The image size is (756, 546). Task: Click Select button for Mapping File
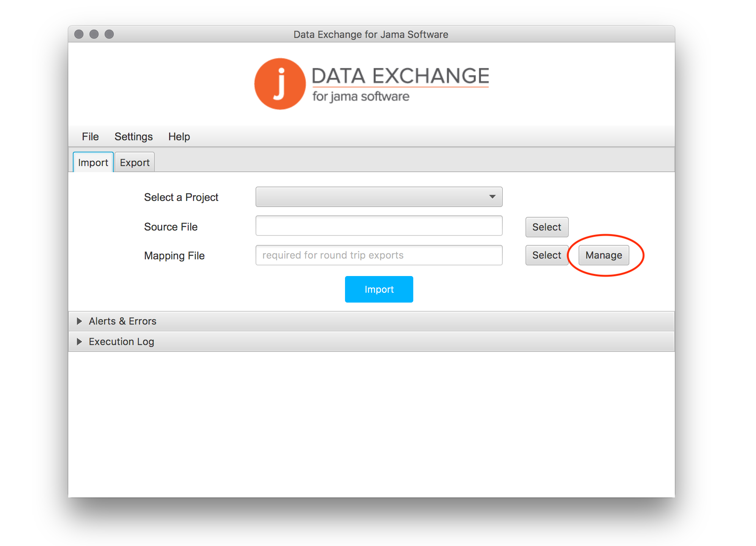pyautogui.click(x=547, y=255)
